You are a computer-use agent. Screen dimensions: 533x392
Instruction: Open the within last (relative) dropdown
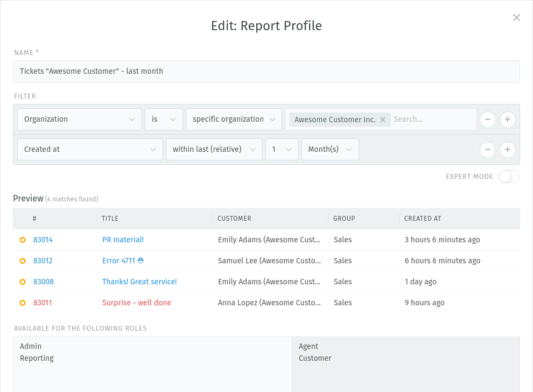(x=214, y=149)
